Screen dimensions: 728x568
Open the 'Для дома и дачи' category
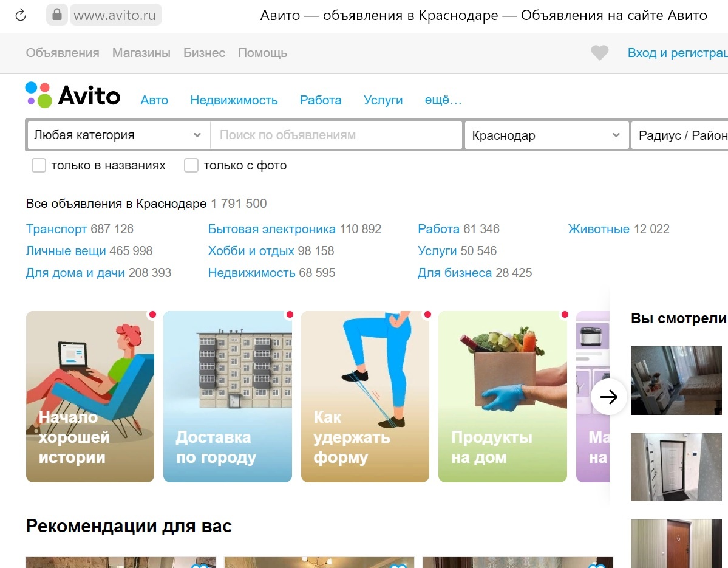pyautogui.click(x=75, y=273)
